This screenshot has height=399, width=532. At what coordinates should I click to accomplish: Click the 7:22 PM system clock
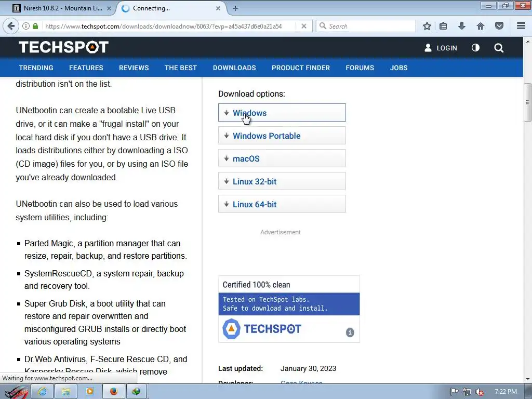(x=506, y=392)
